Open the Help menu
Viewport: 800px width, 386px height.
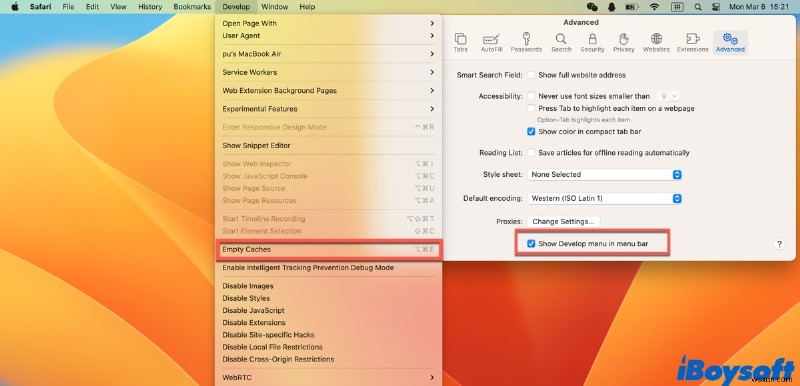coord(307,7)
